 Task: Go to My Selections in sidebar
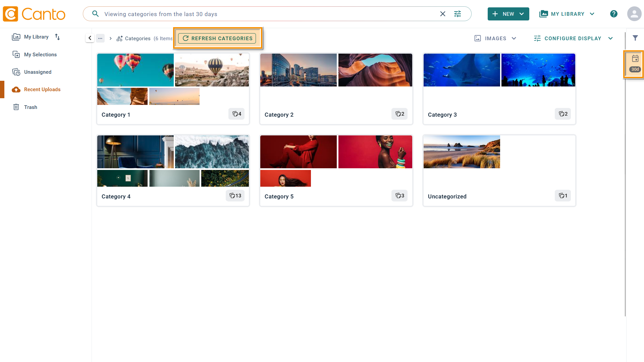[40, 55]
